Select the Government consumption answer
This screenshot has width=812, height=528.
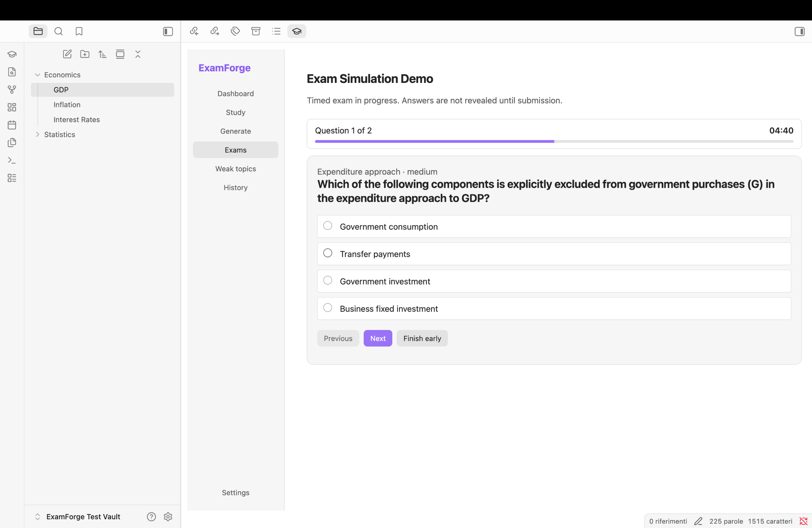pyautogui.click(x=554, y=227)
